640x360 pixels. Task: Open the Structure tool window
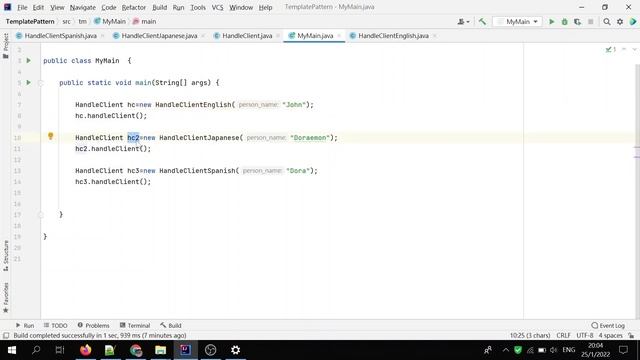(6, 256)
